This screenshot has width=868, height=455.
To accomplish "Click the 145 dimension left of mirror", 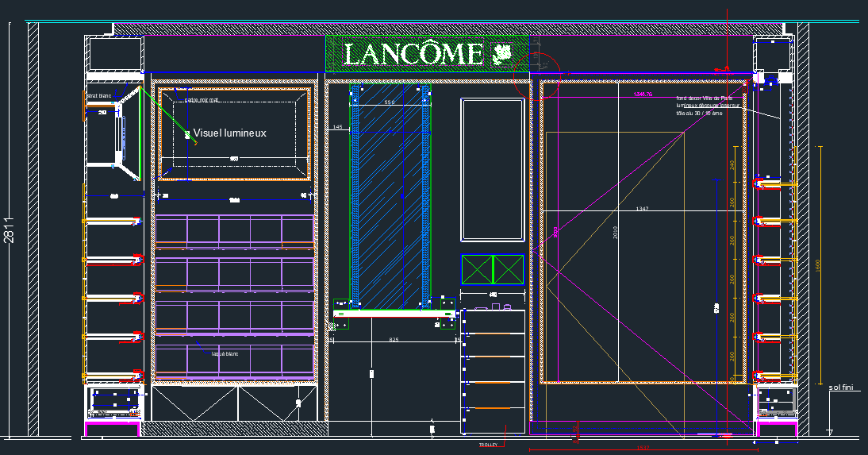I will (337, 127).
